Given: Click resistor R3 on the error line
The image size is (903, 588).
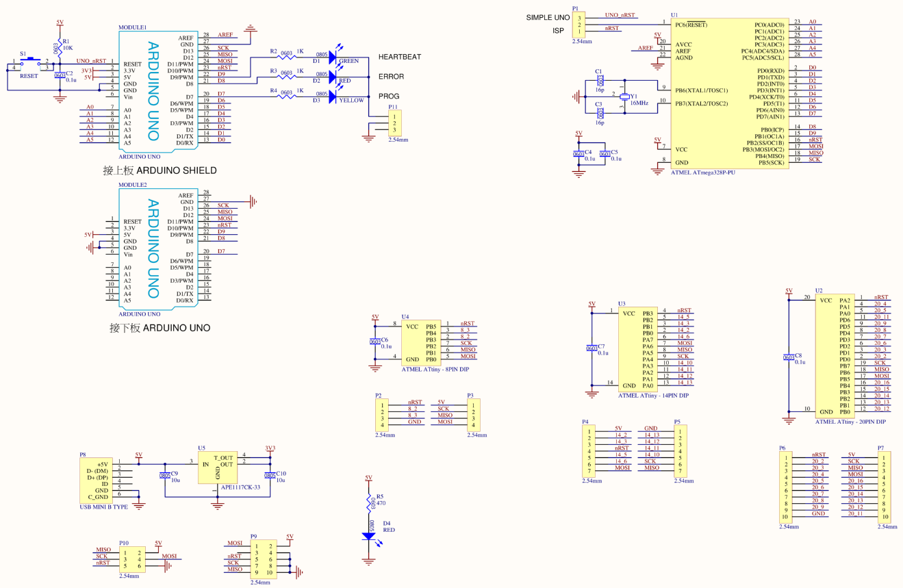Looking at the screenshot, I should click(287, 77).
